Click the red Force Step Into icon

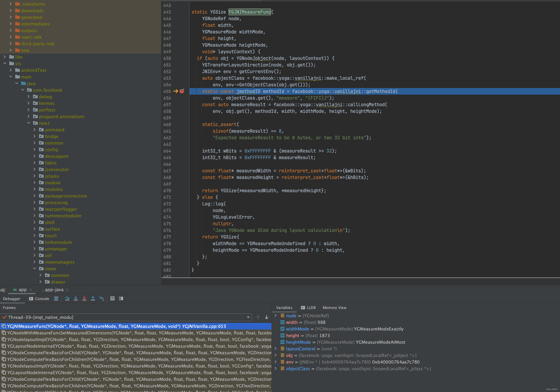coord(84,299)
